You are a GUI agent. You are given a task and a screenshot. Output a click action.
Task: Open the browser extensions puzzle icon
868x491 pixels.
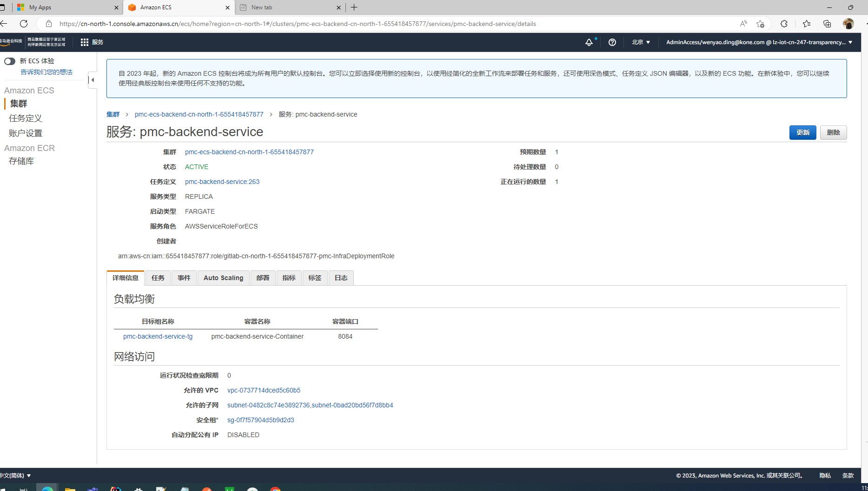tap(784, 24)
